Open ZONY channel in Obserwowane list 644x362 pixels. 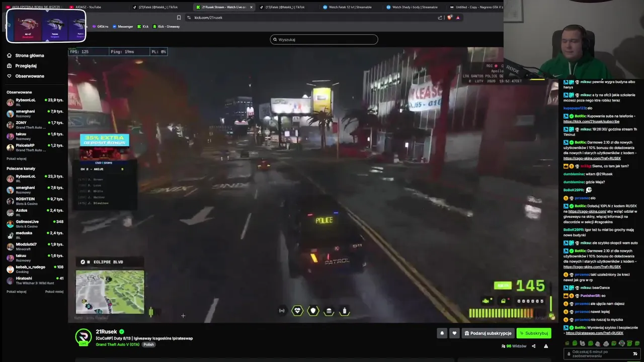coord(35,124)
